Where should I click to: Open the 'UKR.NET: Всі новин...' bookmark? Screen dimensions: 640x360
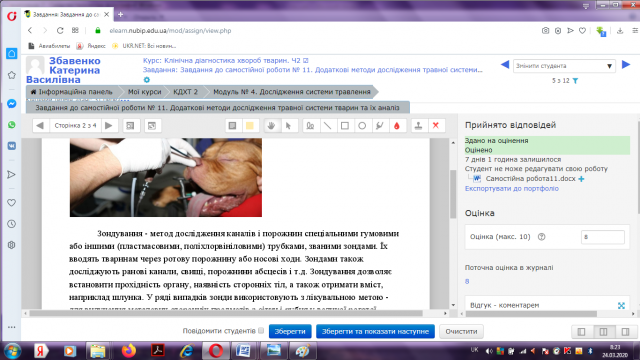tap(144, 46)
